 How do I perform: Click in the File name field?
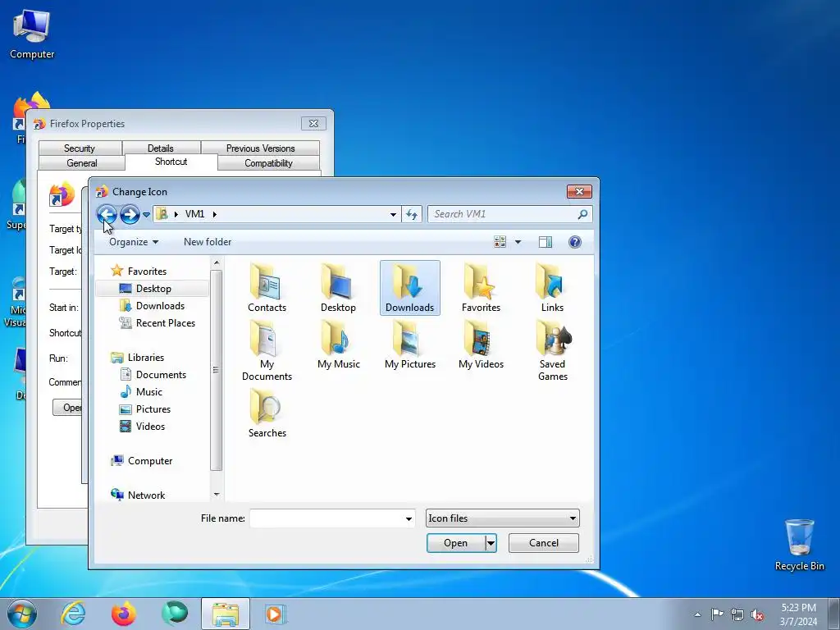[326, 518]
